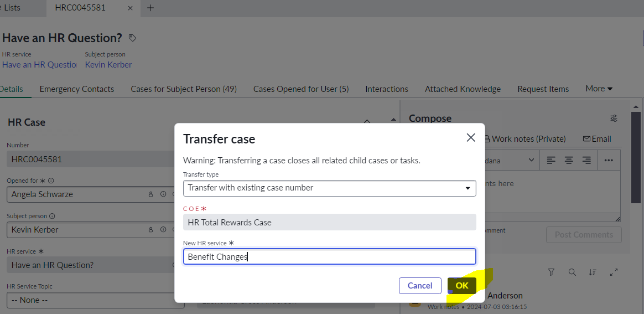644x314 pixels.
Task: Click the info icon inside Angela Schwarze field
Action: point(163,194)
